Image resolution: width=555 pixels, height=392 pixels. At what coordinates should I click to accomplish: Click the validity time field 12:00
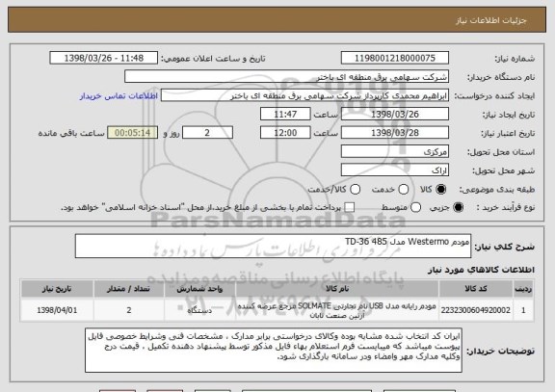pyautogui.click(x=285, y=133)
